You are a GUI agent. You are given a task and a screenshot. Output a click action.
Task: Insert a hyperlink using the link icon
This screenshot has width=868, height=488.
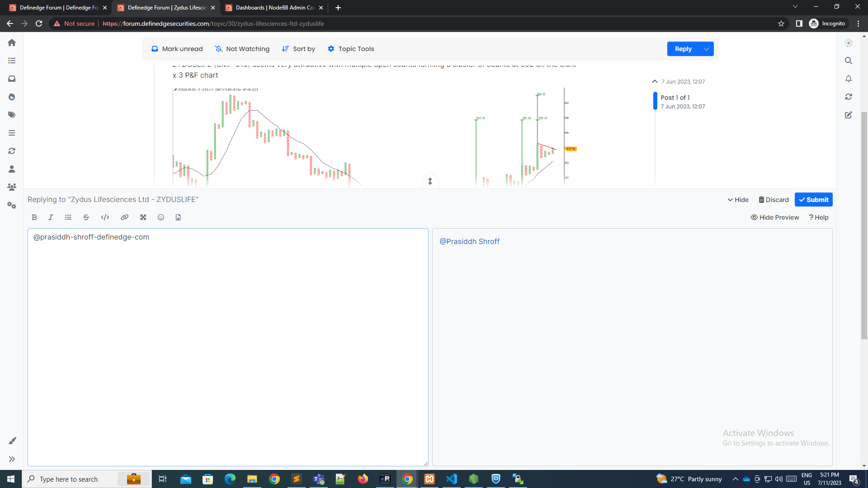(124, 217)
